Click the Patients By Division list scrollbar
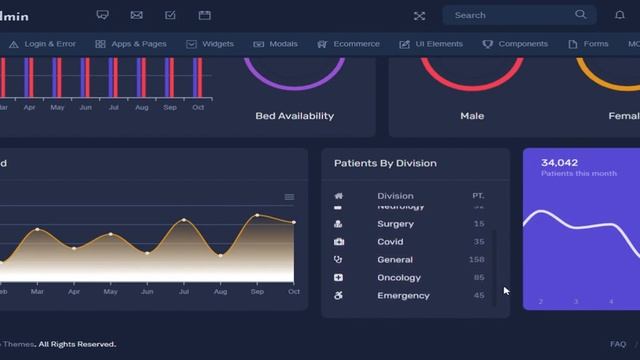 (495, 267)
